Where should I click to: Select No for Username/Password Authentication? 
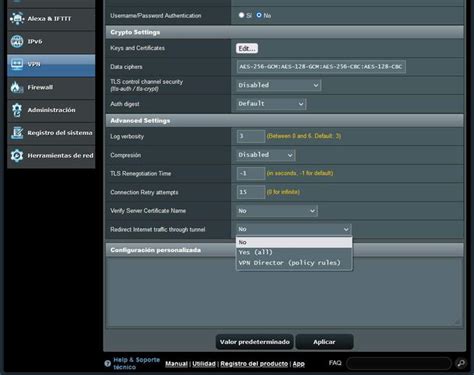point(259,15)
